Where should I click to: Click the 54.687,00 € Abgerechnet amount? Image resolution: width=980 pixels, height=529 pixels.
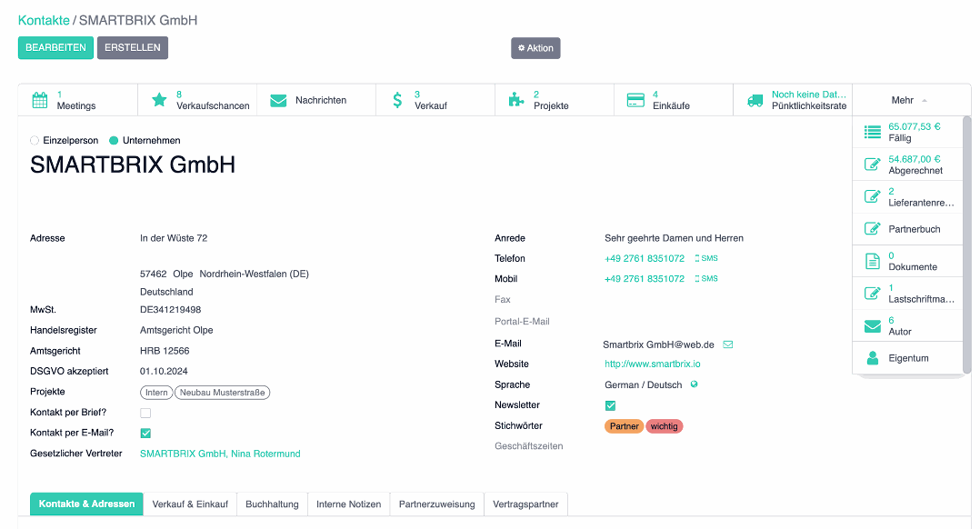(915, 159)
